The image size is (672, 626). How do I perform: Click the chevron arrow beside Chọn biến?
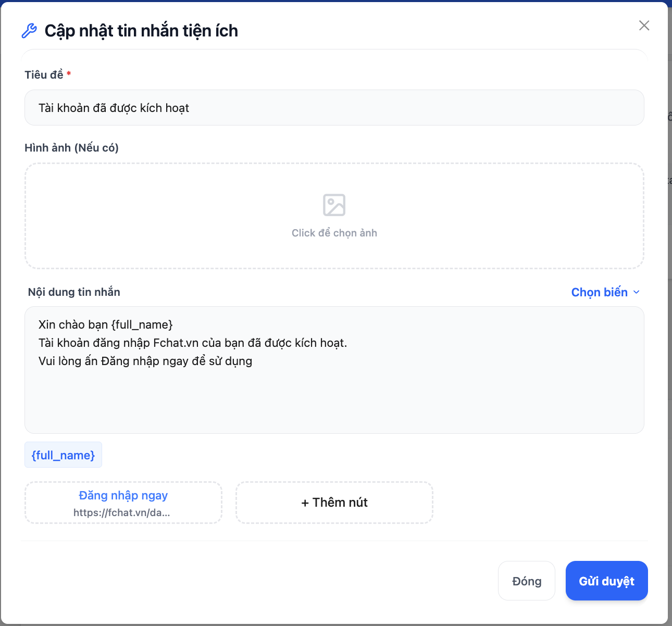coord(636,293)
